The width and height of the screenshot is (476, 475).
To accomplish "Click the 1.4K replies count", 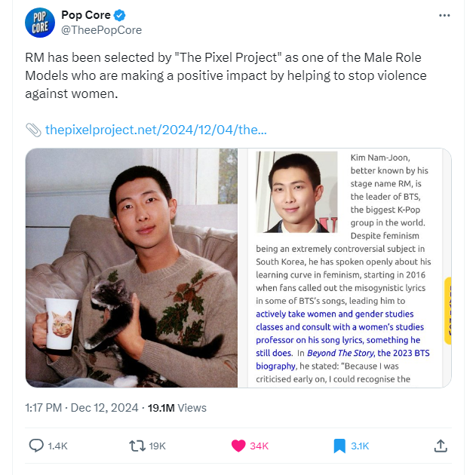I will tap(57, 446).
